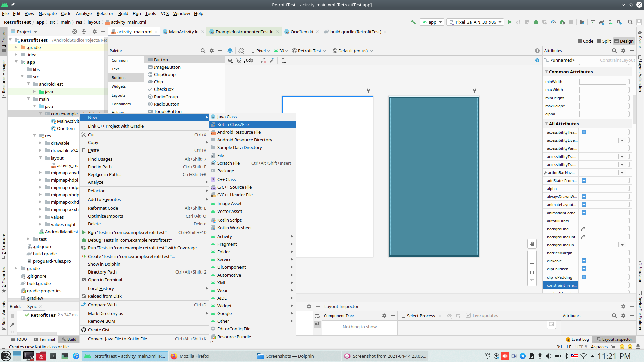Open the Design Surface layers selector
The height and width of the screenshot is (362, 644).
coord(230,51)
